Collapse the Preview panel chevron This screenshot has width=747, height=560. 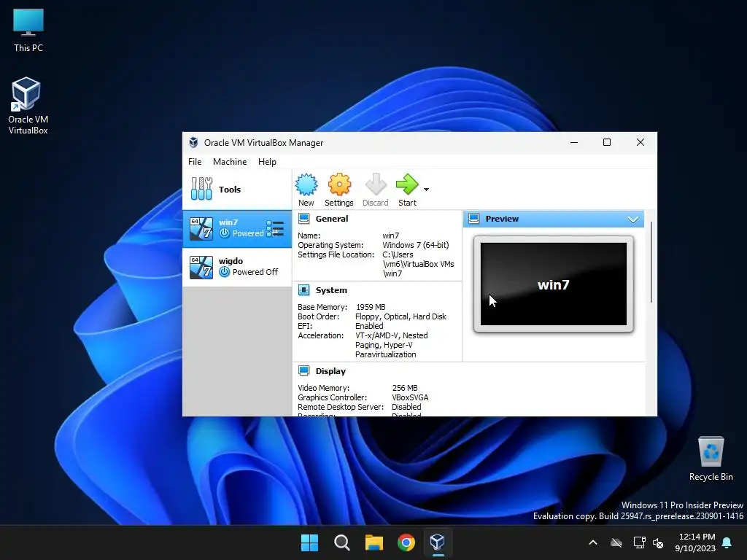pyautogui.click(x=633, y=219)
